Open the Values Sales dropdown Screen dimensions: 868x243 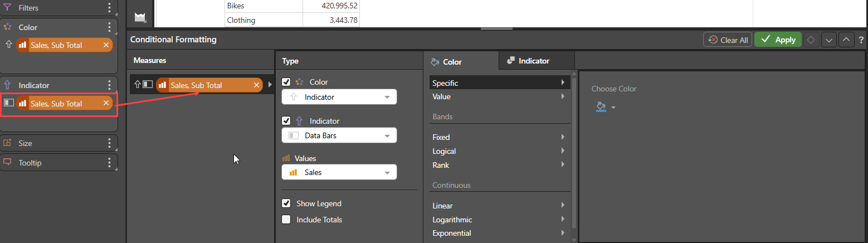pyautogui.click(x=339, y=172)
